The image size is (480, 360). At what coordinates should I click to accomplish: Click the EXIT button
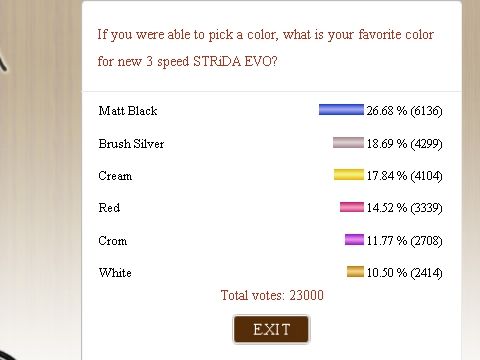(x=271, y=329)
